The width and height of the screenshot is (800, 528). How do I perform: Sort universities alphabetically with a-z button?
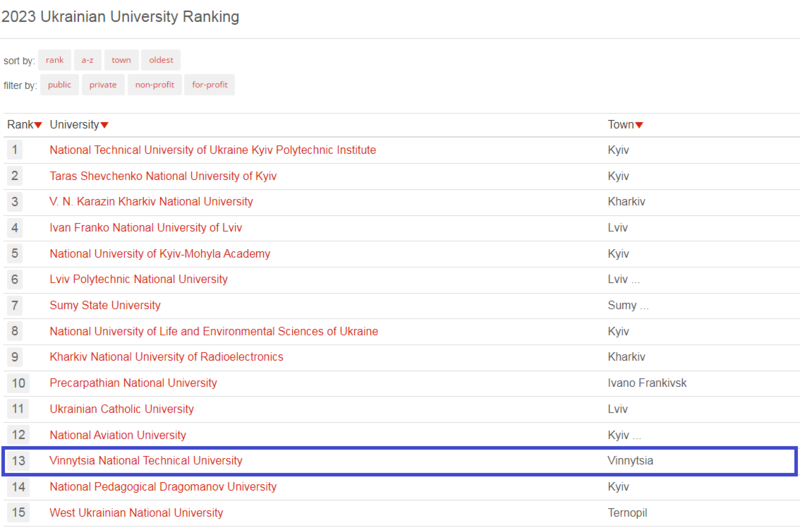(x=87, y=60)
